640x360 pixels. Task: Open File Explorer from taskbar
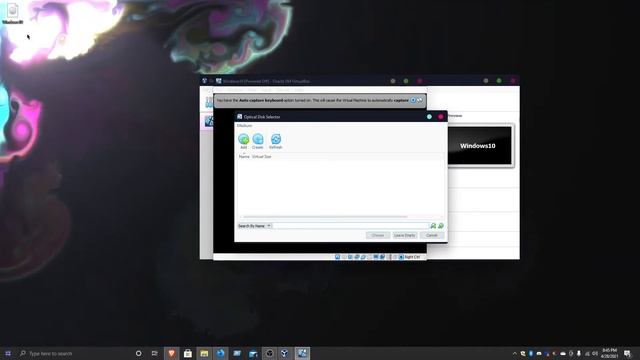204,353
